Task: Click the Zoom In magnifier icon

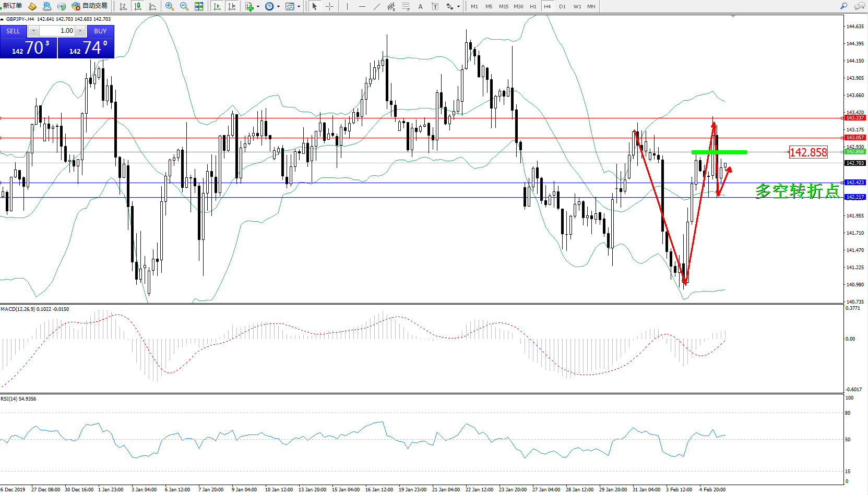Action: click(x=169, y=6)
